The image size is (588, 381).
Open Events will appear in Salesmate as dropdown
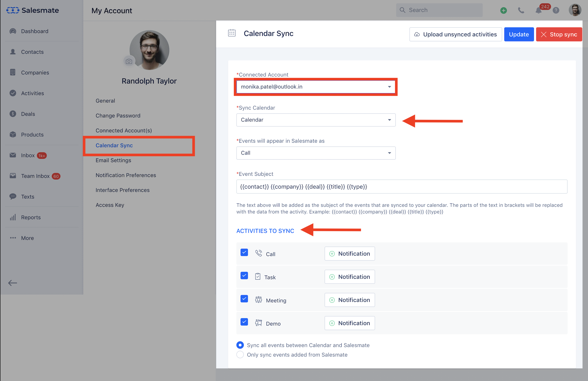coord(316,153)
